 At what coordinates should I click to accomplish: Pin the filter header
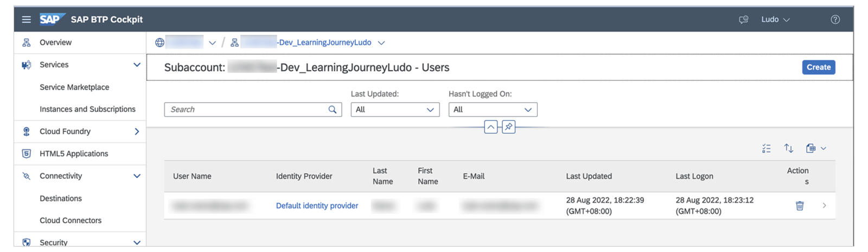[508, 127]
